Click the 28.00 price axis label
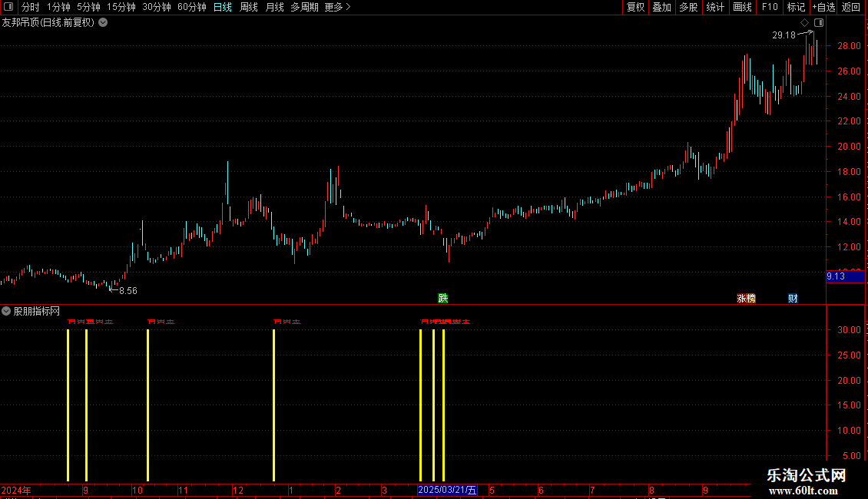This screenshot has width=868, height=499. (x=849, y=46)
